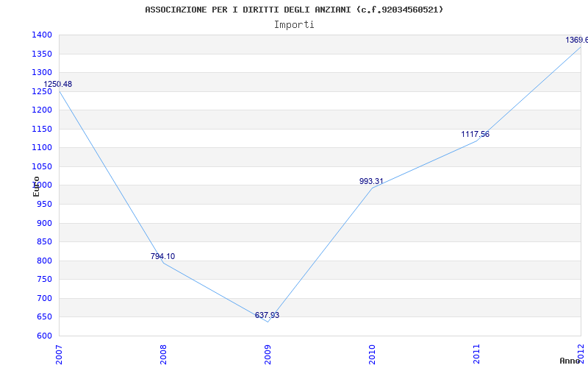The width and height of the screenshot is (588, 368).
Task: Click the 1369.6 data label for 2012
Action: (x=577, y=40)
